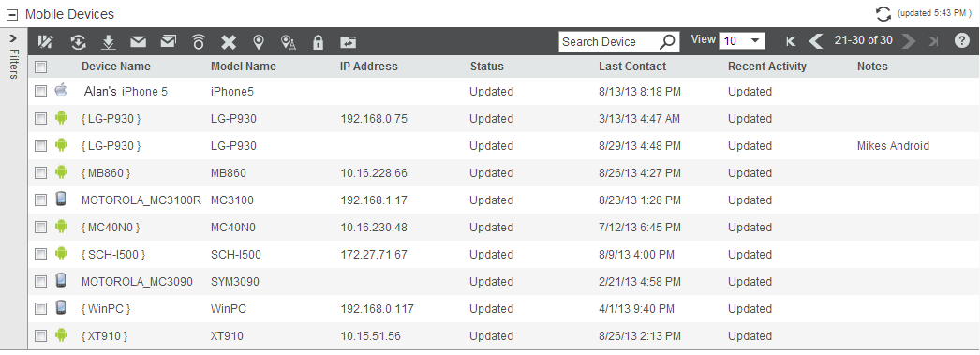Click the edit columns pencil icon
The height and width of the screenshot is (355, 980).
[46, 42]
